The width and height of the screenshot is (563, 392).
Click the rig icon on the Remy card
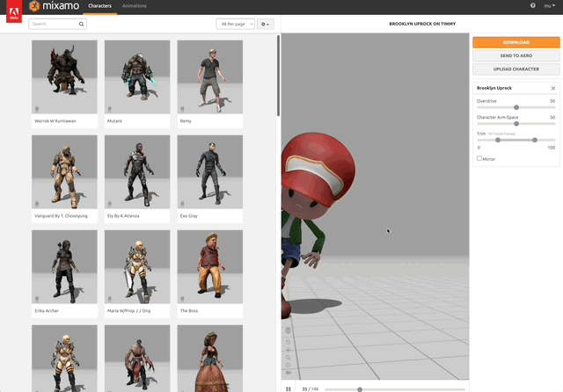[x=182, y=109]
